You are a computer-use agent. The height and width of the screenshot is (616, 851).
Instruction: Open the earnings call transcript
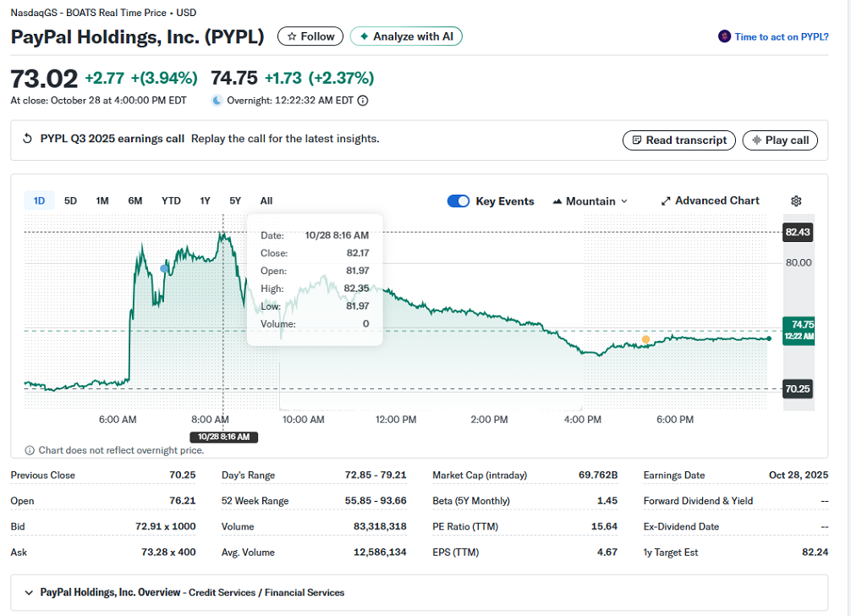678,140
